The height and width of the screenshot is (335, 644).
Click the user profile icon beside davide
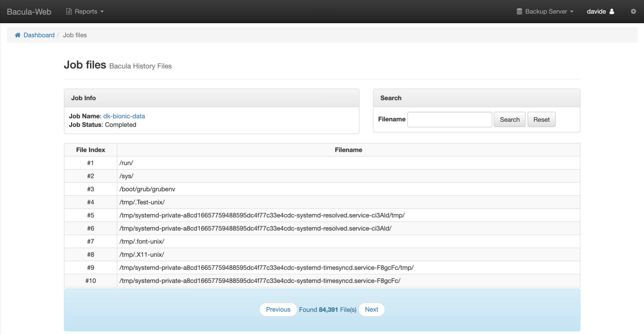[612, 11]
